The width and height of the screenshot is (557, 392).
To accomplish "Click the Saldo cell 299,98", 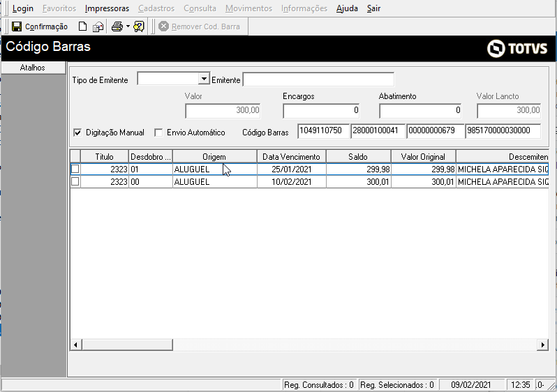I will (359, 169).
